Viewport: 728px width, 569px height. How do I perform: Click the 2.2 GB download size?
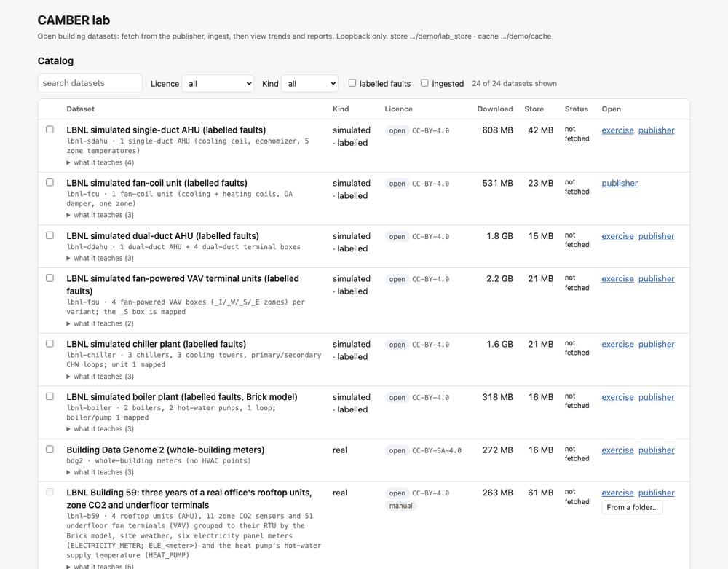pos(499,279)
